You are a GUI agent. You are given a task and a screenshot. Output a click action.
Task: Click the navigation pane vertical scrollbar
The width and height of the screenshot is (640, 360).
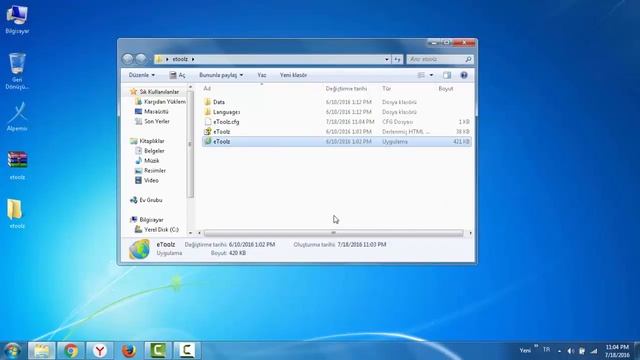(x=190, y=144)
